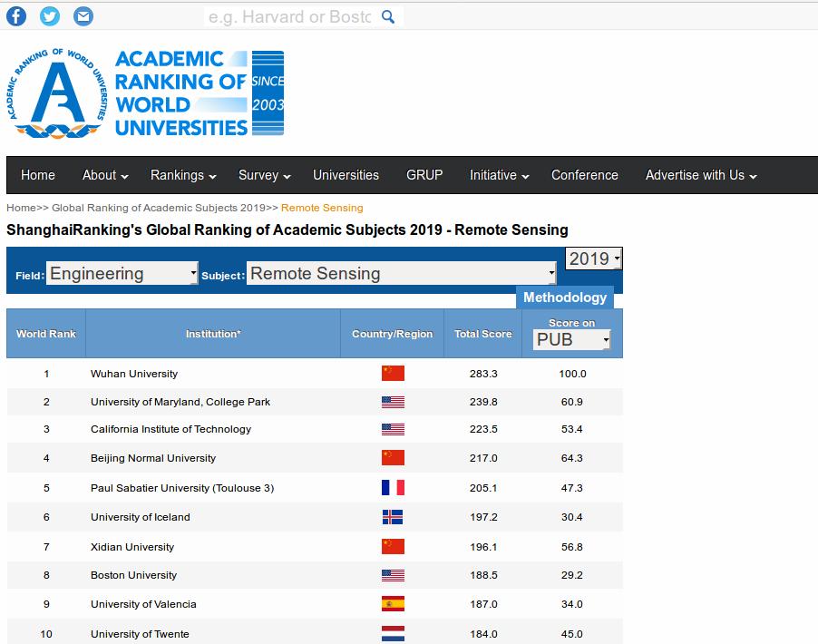
Task: Open the University of Iceland link
Action: 140,517
